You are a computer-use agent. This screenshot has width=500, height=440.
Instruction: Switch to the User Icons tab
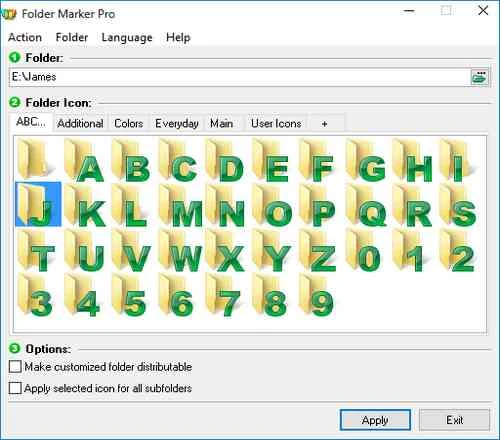[276, 123]
